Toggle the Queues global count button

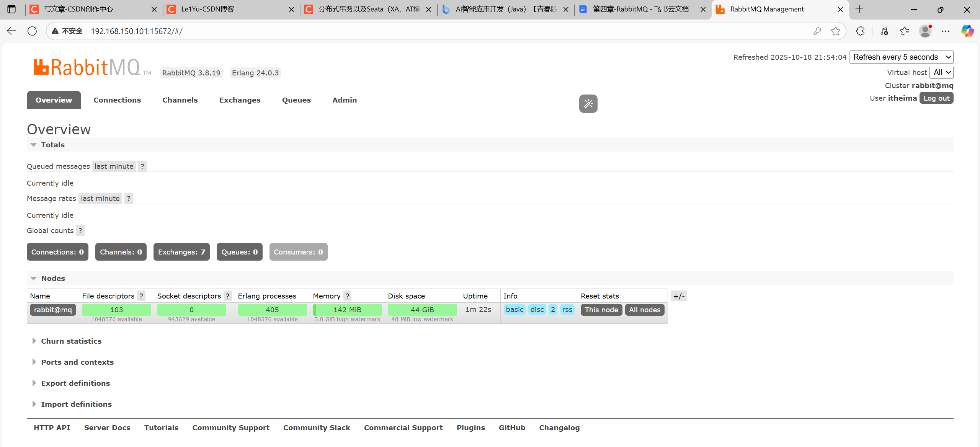tap(239, 252)
